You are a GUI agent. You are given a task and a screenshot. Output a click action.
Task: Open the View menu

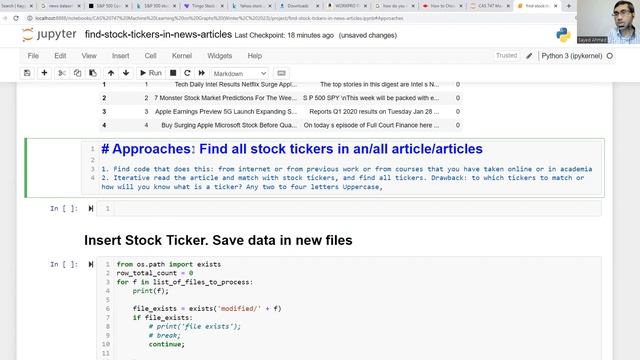point(89,56)
